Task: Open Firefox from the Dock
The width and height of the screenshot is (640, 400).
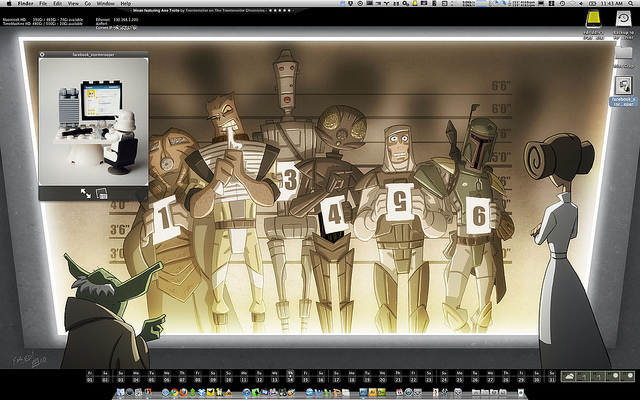Action: [184, 392]
